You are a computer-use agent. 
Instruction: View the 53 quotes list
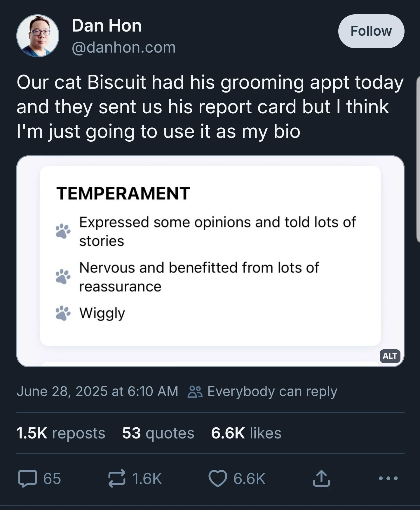pyautogui.click(x=158, y=433)
